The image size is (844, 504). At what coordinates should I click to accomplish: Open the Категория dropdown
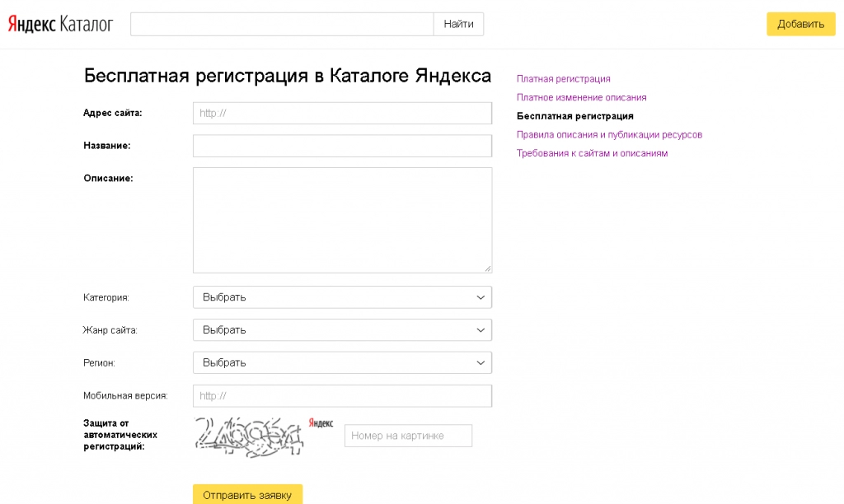pos(342,297)
